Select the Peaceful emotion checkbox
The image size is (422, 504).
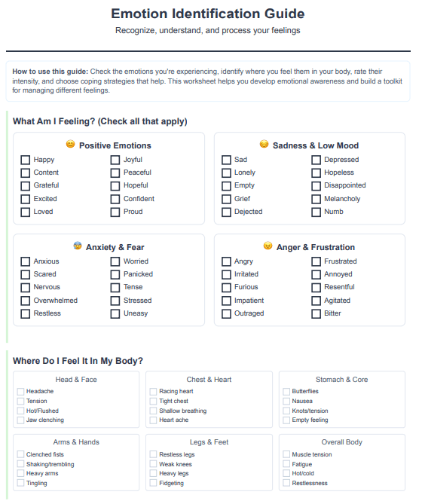pyautogui.click(x=115, y=173)
